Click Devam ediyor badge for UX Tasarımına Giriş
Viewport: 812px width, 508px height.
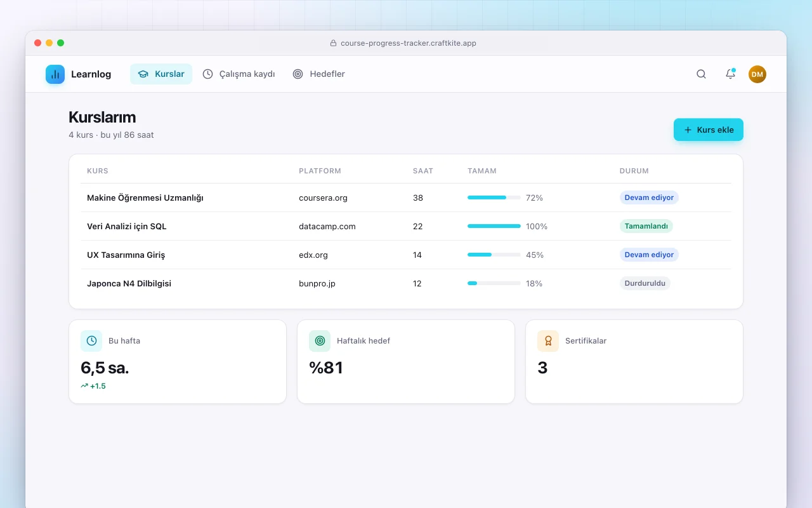tap(649, 255)
